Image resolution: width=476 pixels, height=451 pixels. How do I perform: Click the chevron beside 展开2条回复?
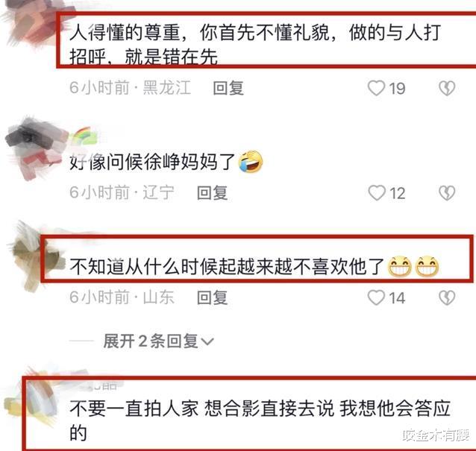207,342
